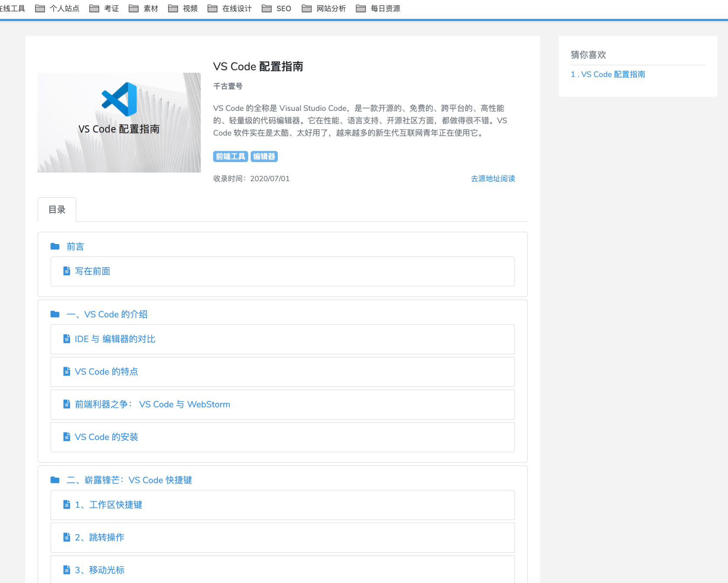Click folder icon beside 一、VS Code 的介绍
The width and height of the screenshot is (728, 583).
coord(55,314)
